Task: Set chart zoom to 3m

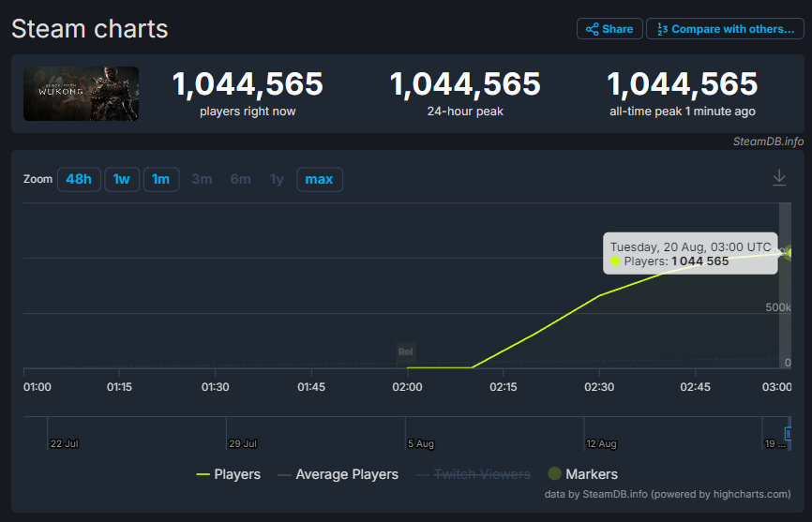Action: (202, 180)
